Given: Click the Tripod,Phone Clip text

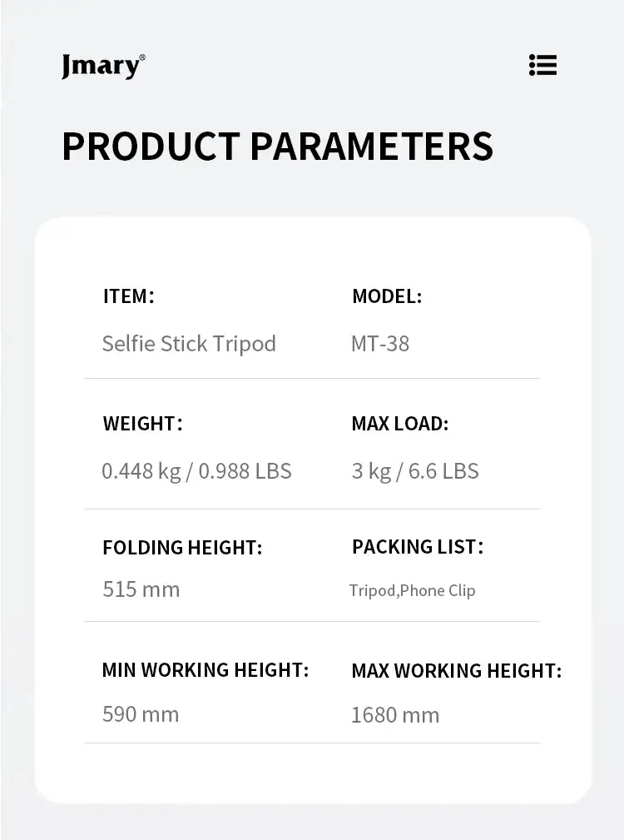Looking at the screenshot, I should (x=413, y=591).
